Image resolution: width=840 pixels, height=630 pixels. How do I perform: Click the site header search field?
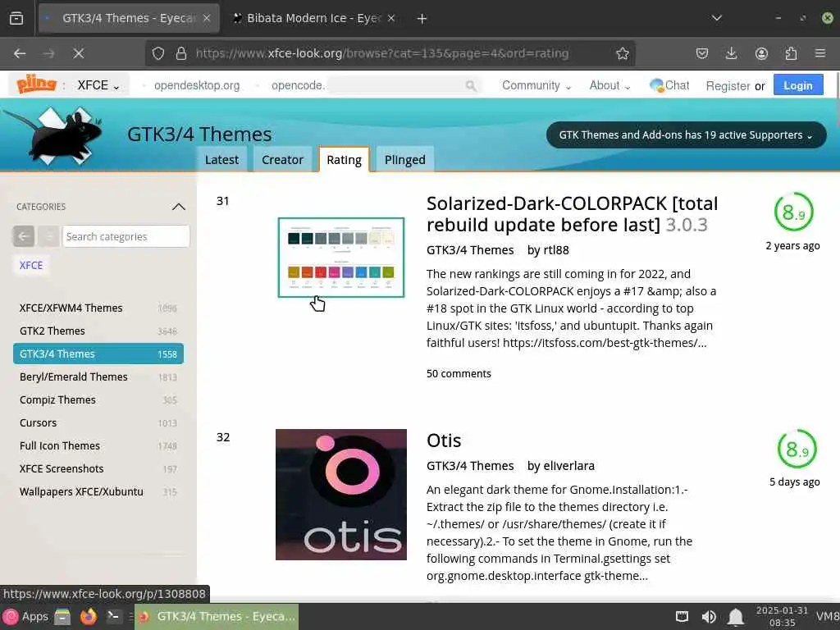coord(403,85)
